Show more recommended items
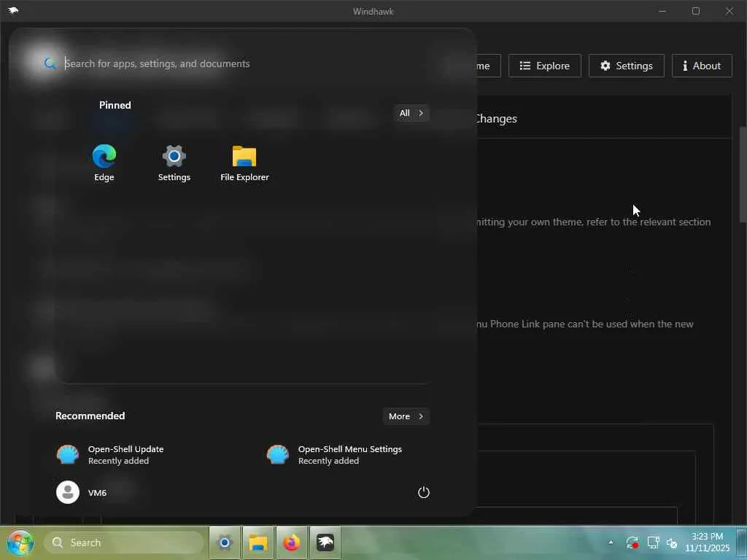Image resolution: width=747 pixels, height=560 pixels. (406, 416)
